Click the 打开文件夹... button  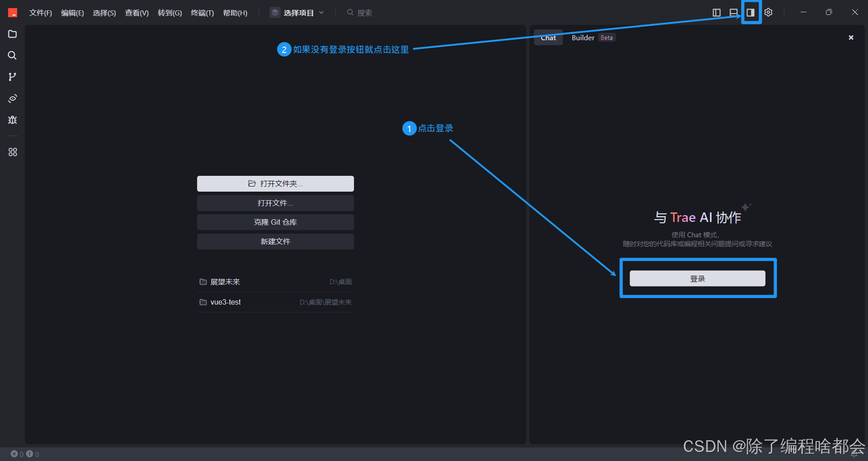tap(275, 183)
